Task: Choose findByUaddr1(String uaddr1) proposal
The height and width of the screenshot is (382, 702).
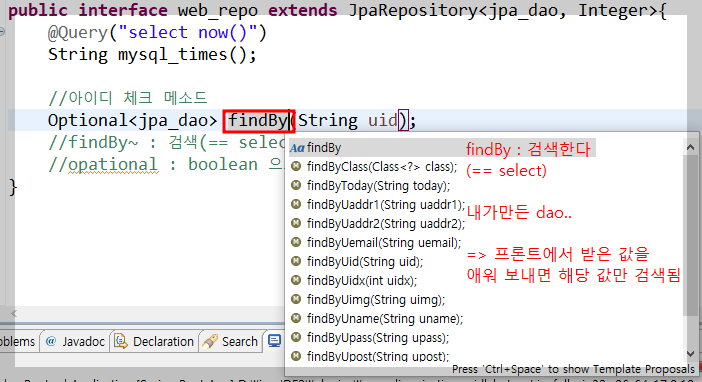Action: 386,205
